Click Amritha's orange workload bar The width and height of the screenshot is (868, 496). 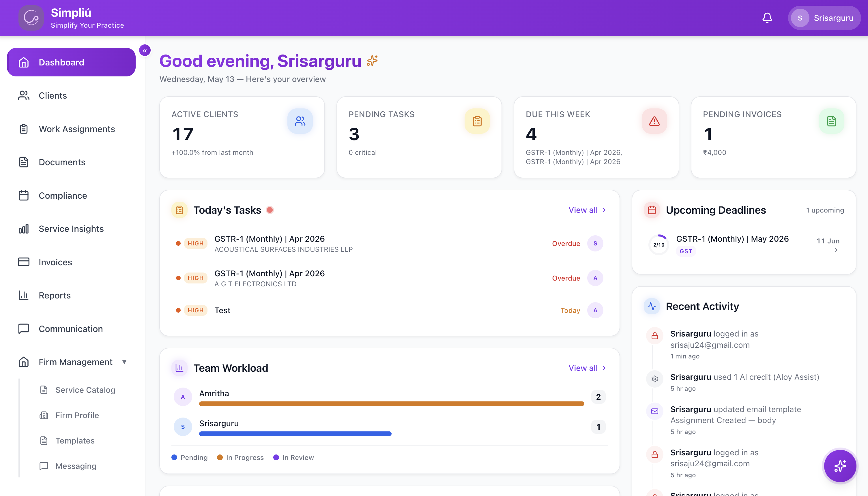point(391,404)
